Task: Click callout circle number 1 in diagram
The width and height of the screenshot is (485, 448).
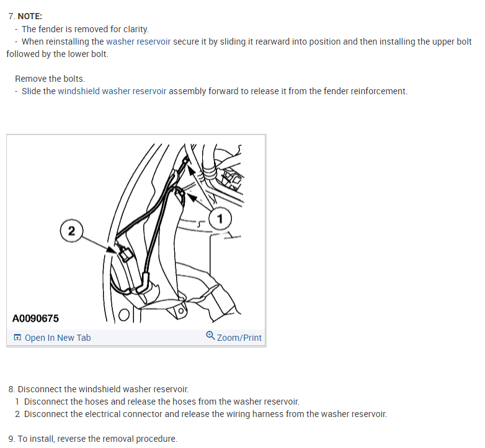Action: point(220,219)
